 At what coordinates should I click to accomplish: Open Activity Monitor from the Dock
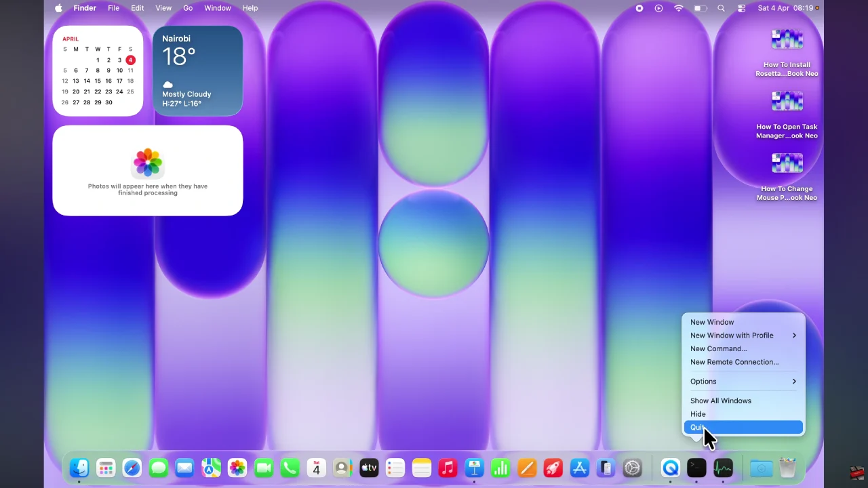click(x=723, y=468)
